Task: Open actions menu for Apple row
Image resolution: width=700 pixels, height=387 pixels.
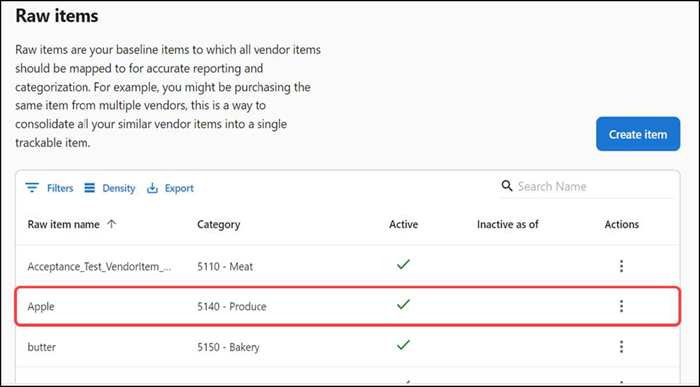Action: (621, 306)
